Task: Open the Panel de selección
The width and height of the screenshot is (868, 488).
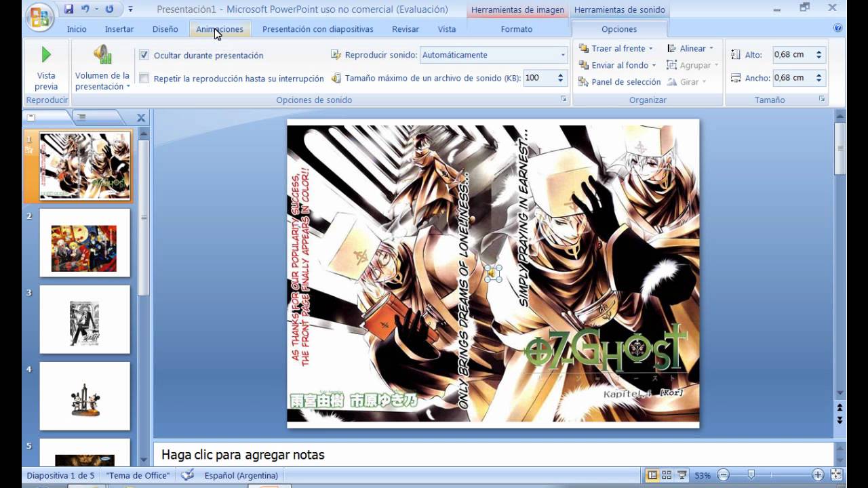Action: [619, 81]
